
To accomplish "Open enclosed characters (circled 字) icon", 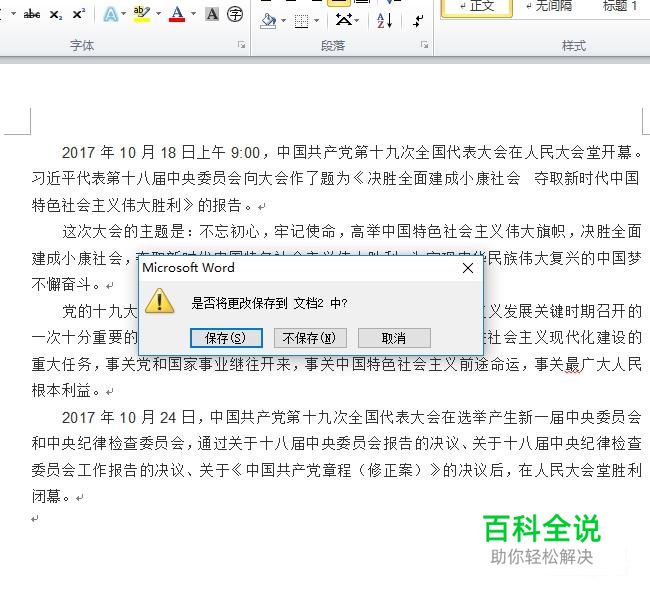I will [x=235, y=14].
